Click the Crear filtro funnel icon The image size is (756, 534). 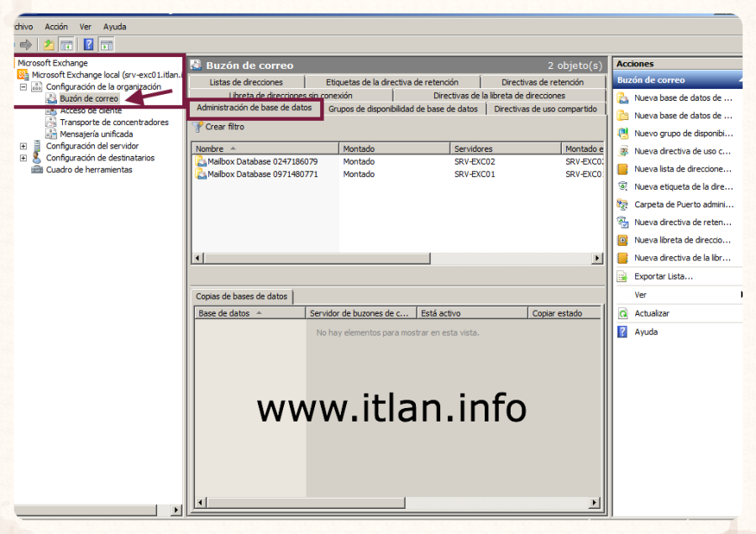click(x=198, y=127)
